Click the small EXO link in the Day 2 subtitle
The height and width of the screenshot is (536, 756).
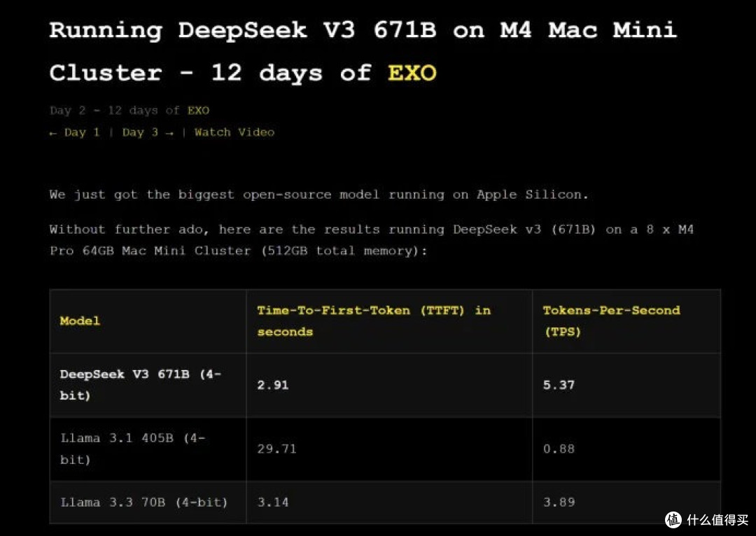tap(198, 111)
